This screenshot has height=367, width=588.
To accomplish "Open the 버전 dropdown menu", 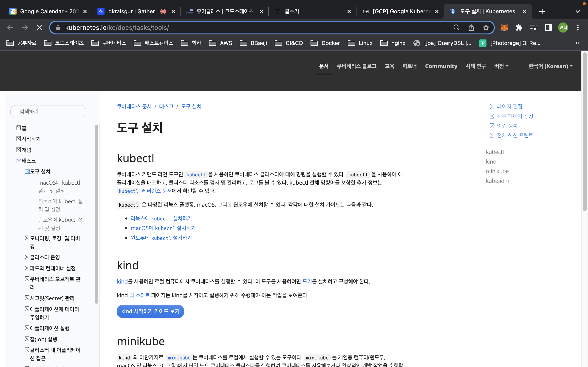I will tap(501, 66).
